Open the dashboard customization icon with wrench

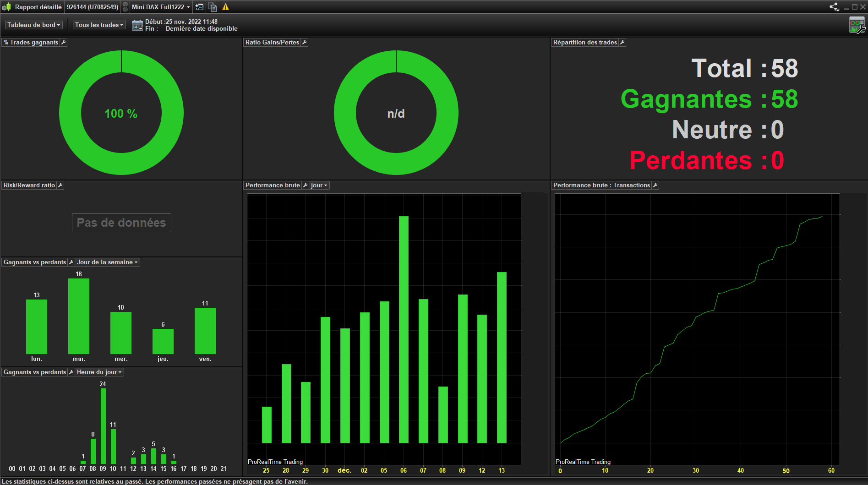[x=857, y=25]
